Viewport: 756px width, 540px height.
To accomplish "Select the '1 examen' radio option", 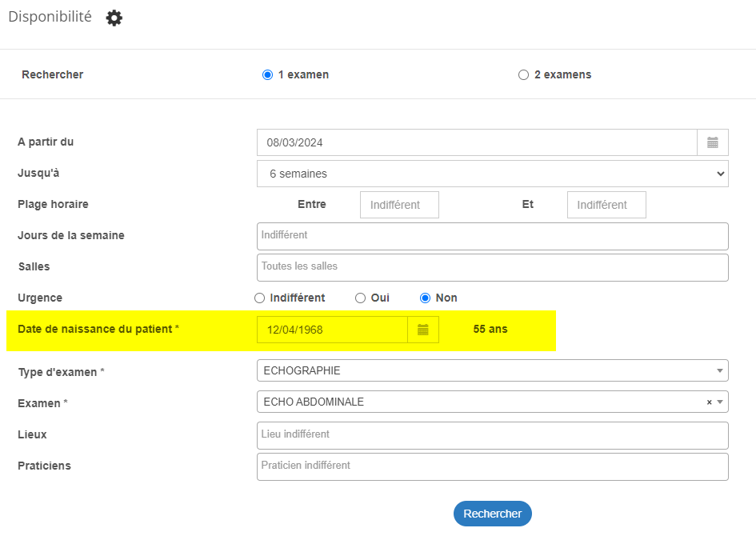I will pyautogui.click(x=267, y=75).
